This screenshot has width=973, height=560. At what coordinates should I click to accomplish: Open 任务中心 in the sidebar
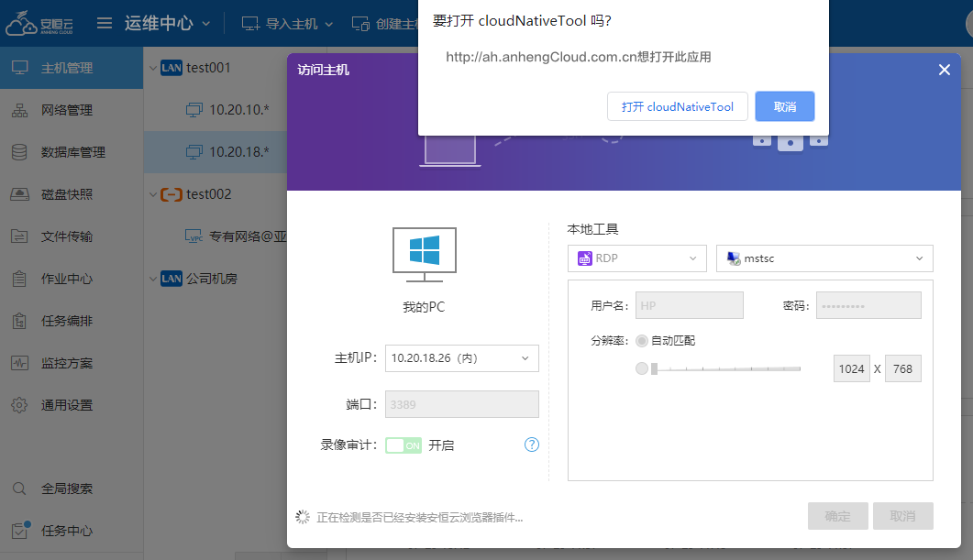[x=72, y=531]
